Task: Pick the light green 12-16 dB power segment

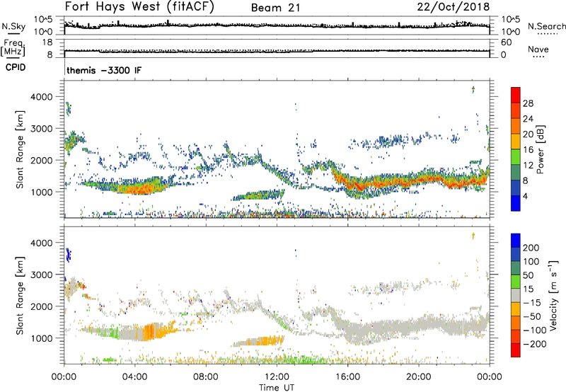Action: point(516,157)
